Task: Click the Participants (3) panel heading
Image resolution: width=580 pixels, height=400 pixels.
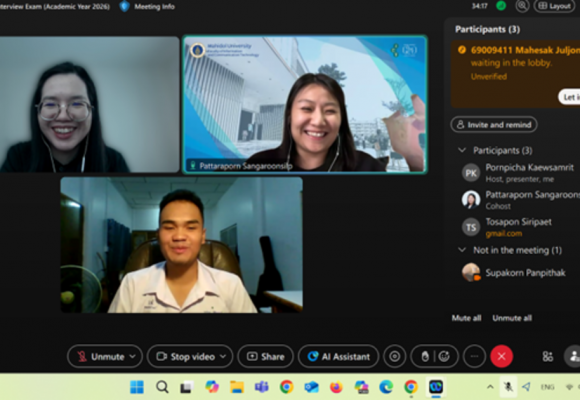Action: pyautogui.click(x=487, y=29)
